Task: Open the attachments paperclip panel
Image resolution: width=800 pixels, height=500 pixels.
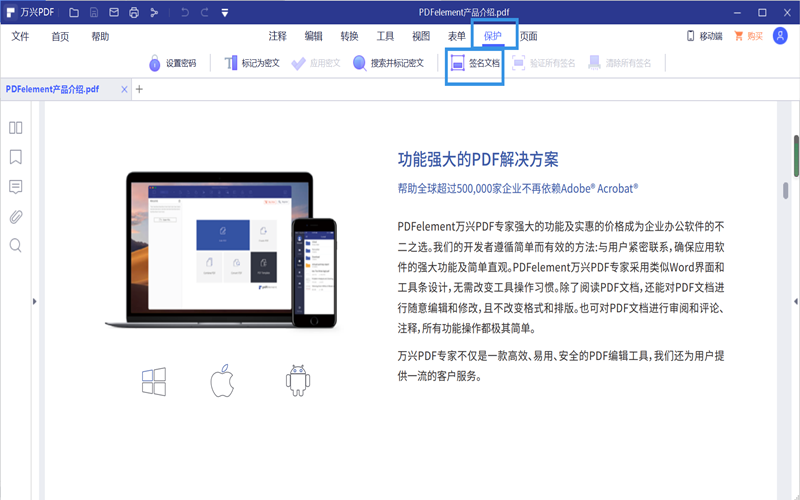Action: point(16,216)
